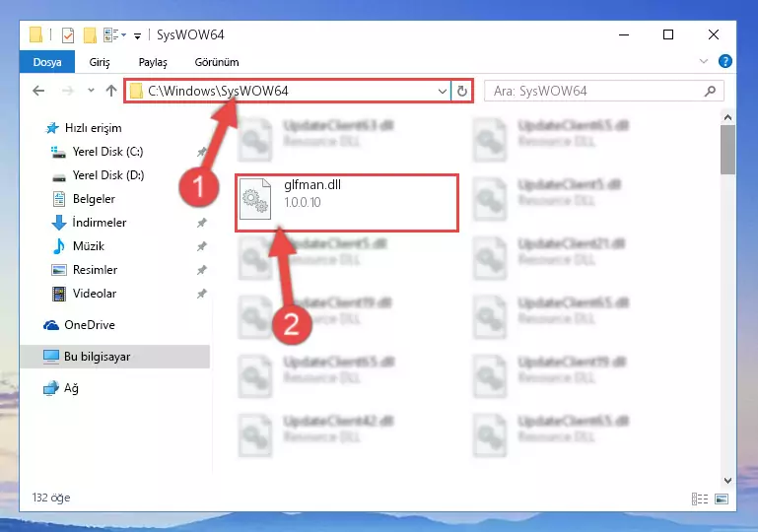Close the SysWOW64 window
The height and width of the screenshot is (532, 758).
click(713, 34)
